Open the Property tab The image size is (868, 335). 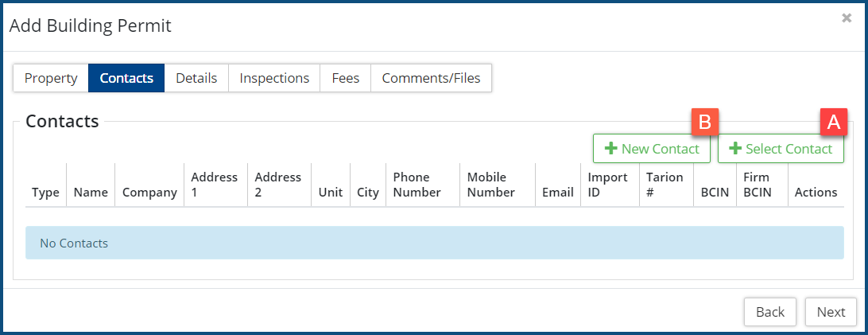51,78
